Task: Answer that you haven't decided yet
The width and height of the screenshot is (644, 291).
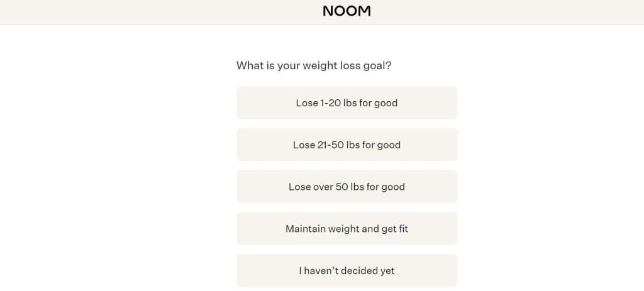Action: (347, 271)
